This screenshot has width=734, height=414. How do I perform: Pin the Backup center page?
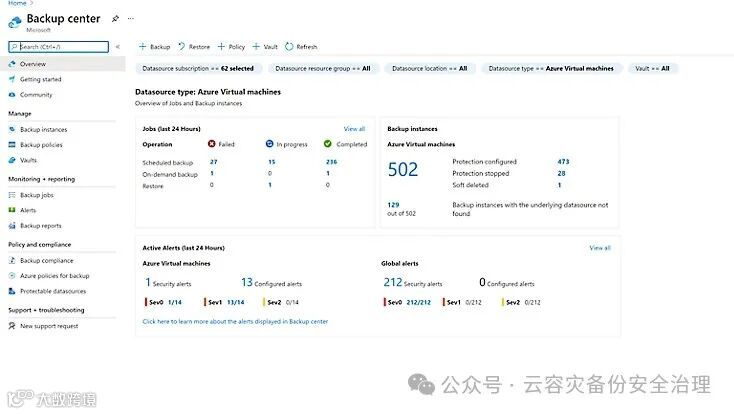[x=115, y=19]
